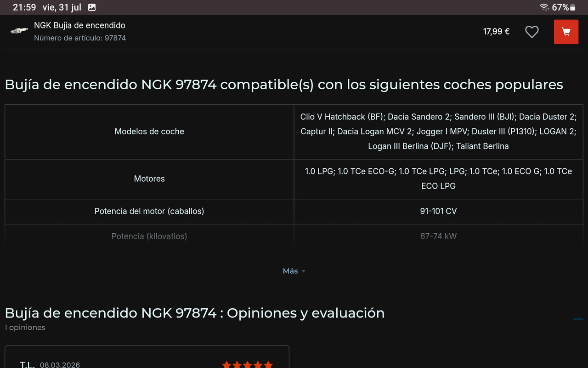
Task: Tap the reviewer name T.L.
Action: 27,365
